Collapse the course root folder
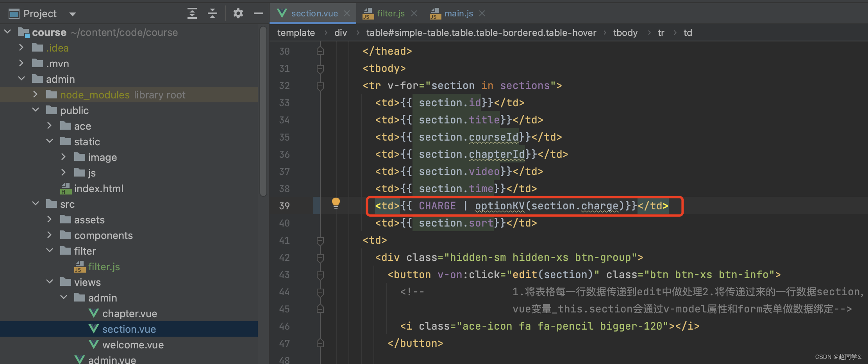The width and height of the screenshot is (868, 364). click(7, 31)
